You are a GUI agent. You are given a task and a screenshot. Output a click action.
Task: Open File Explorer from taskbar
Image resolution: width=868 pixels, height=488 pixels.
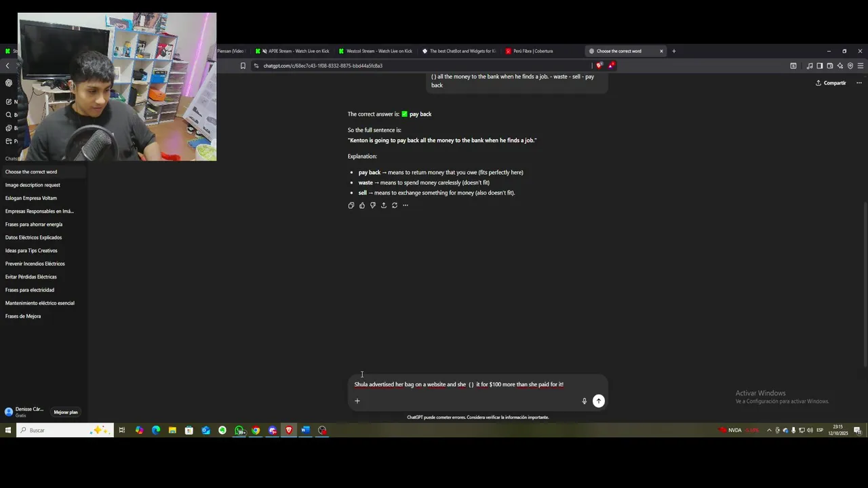(172, 430)
